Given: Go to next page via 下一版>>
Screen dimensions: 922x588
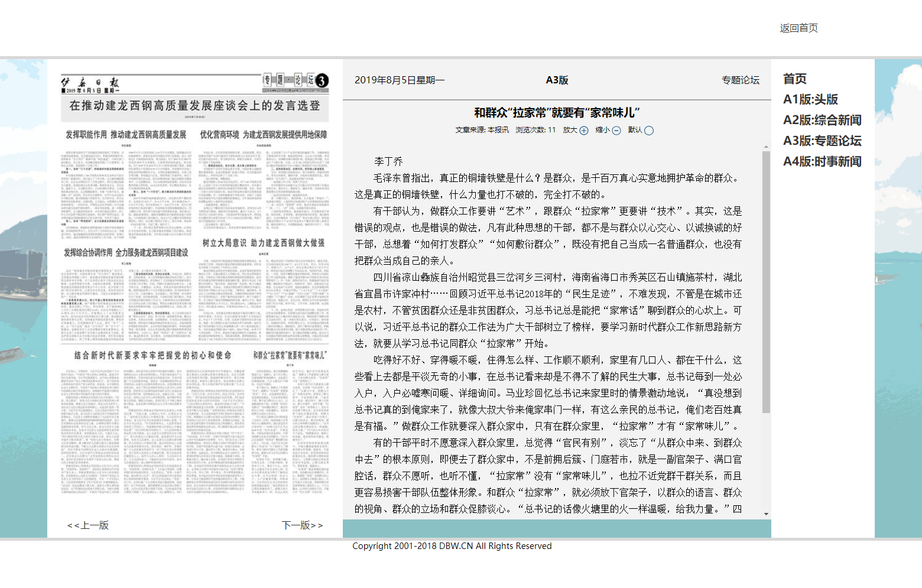Looking at the screenshot, I should (x=303, y=525).
